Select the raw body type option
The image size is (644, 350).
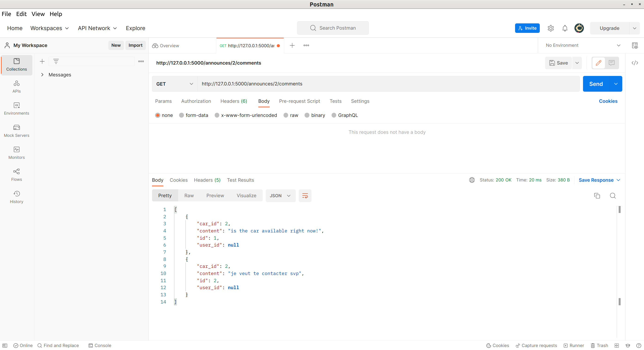tap(286, 115)
